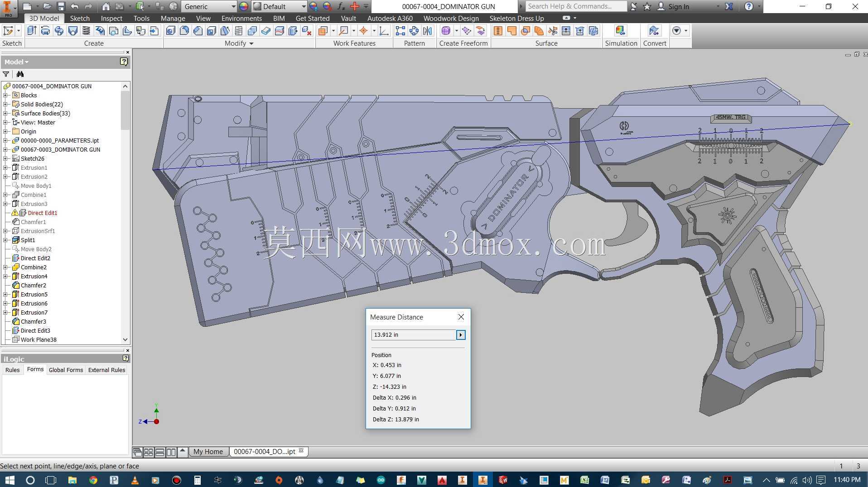Click the Convert to Sheet Metal icon
The height and width of the screenshot is (487, 868).
pyautogui.click(x=654, y=31)
